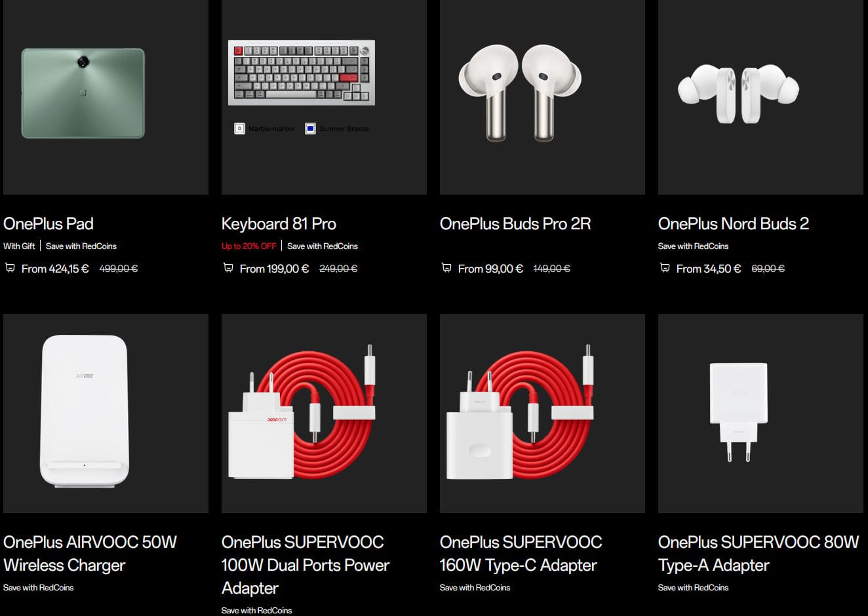Click the cart icon for OnePlus Buds Pro 2R
Viewport: 868px width, 616px height.
click(x=446, y=268)
